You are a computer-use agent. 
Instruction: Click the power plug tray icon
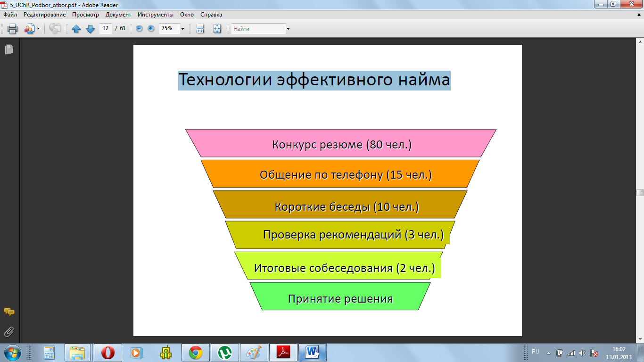point(560,353)
